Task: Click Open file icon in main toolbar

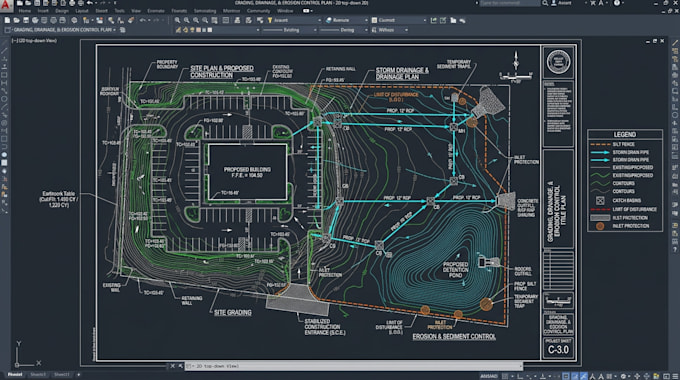Action: [16, 20]
